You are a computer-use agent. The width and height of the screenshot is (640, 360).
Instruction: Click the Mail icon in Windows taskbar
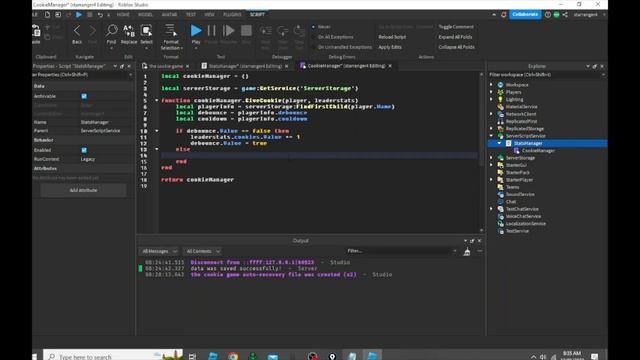pyautogui.click(x=273, y=356)
